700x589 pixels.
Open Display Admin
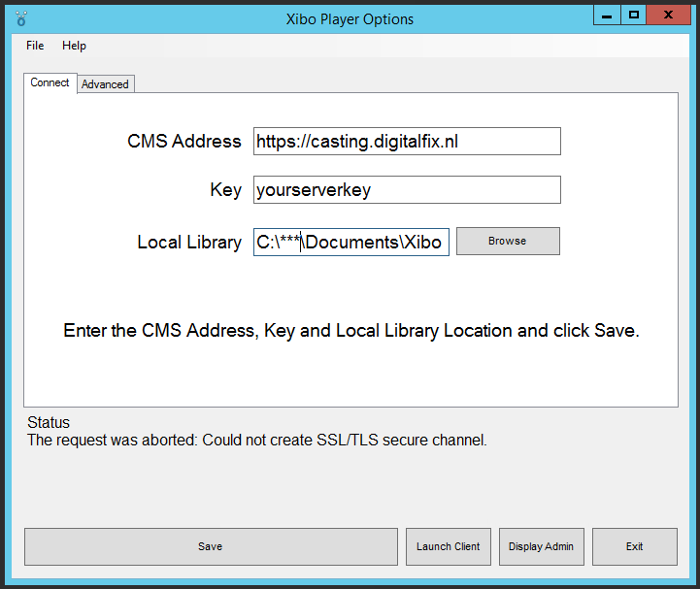click(541, 546)
